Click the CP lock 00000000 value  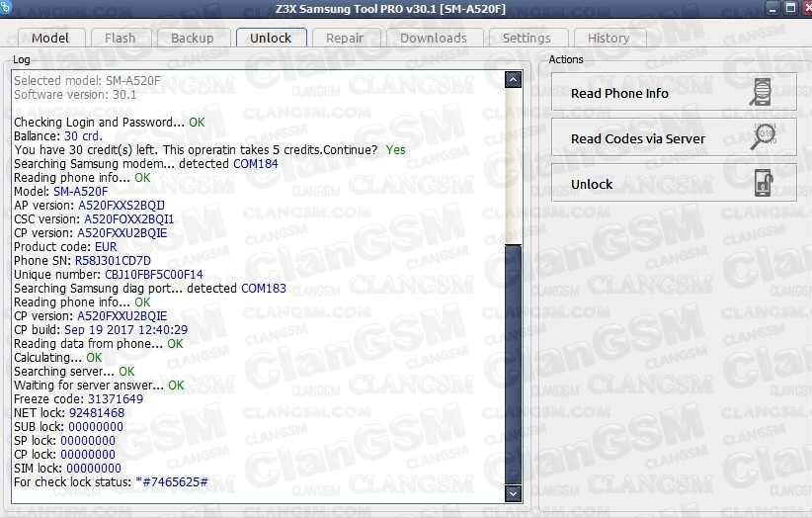88,455
